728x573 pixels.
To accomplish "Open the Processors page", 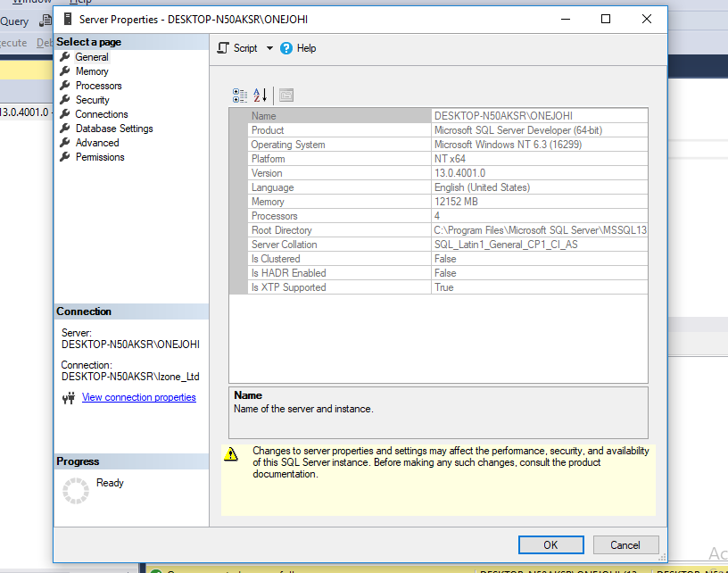I will click(98, 86).
